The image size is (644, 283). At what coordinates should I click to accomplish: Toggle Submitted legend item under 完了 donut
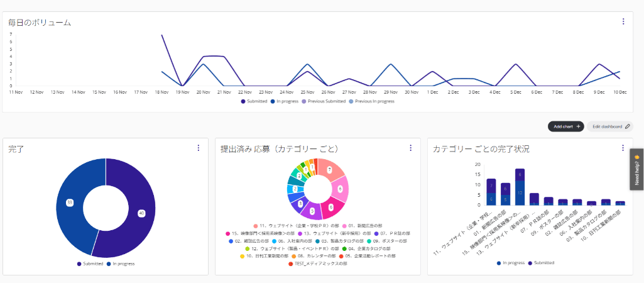click(90, 264)
